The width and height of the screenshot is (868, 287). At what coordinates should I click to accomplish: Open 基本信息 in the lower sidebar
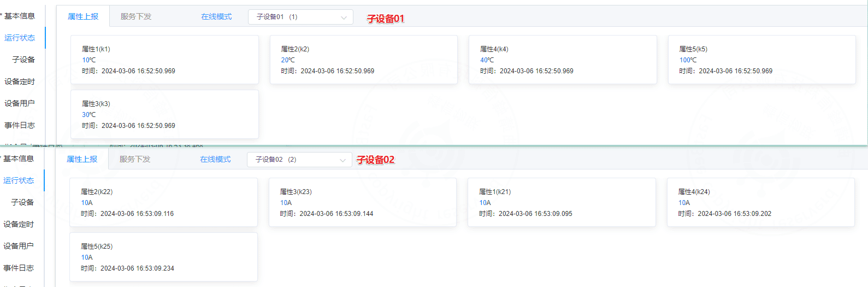[x=19, y=159]
